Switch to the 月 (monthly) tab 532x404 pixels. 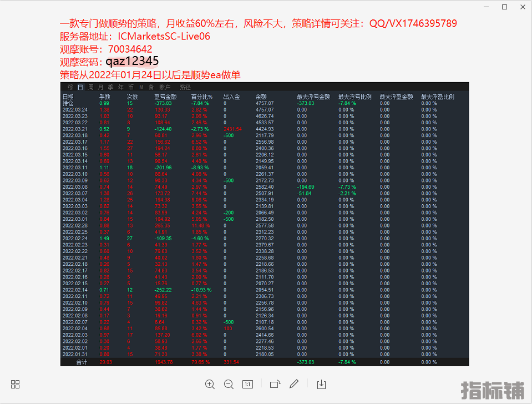[x=100, y=87]
